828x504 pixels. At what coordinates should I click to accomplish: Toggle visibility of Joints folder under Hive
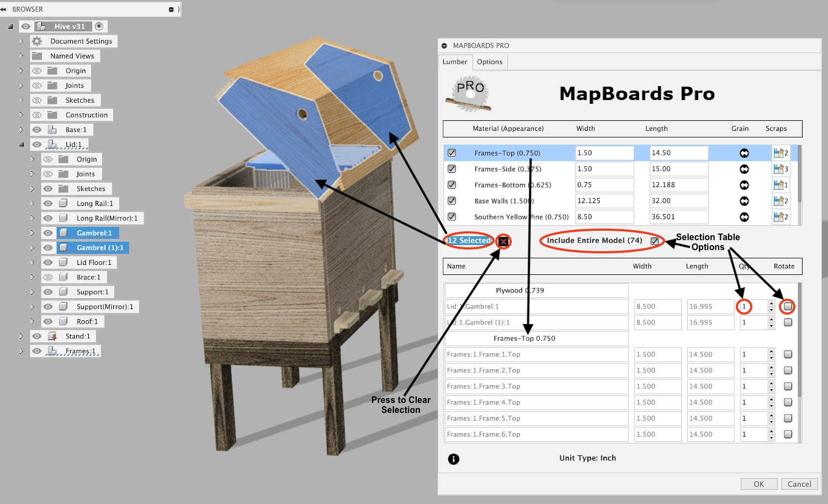(37, 86)
